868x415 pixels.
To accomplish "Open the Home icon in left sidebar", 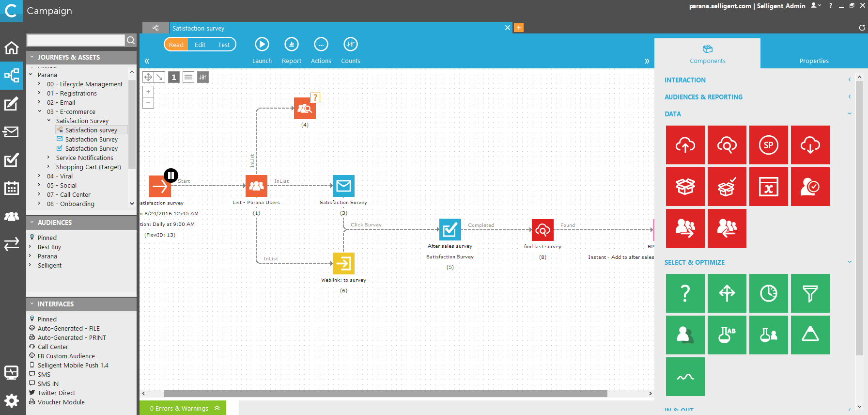I will click(12, 48).
